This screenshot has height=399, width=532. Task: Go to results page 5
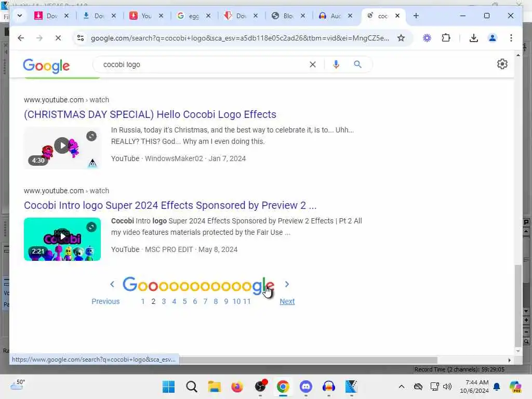(184, 301)
